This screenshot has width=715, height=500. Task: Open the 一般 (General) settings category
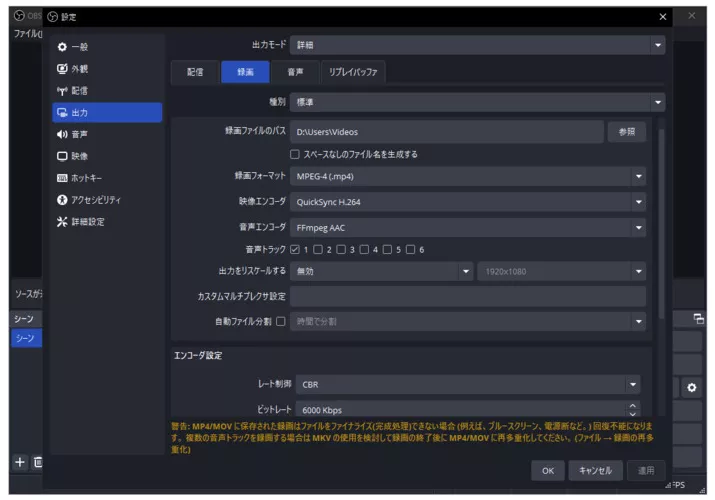107,46
